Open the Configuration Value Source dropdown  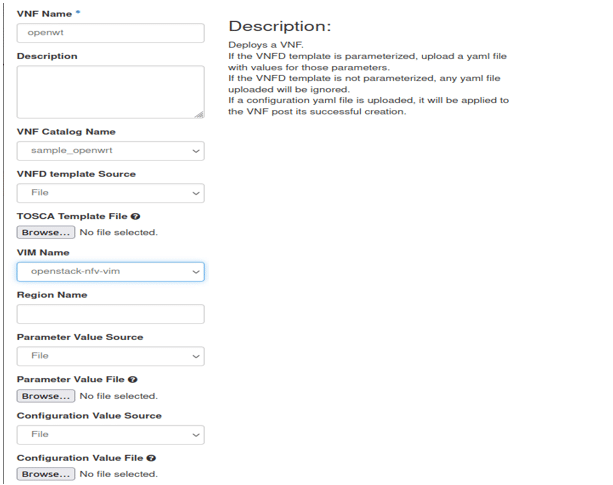point(111,434)
